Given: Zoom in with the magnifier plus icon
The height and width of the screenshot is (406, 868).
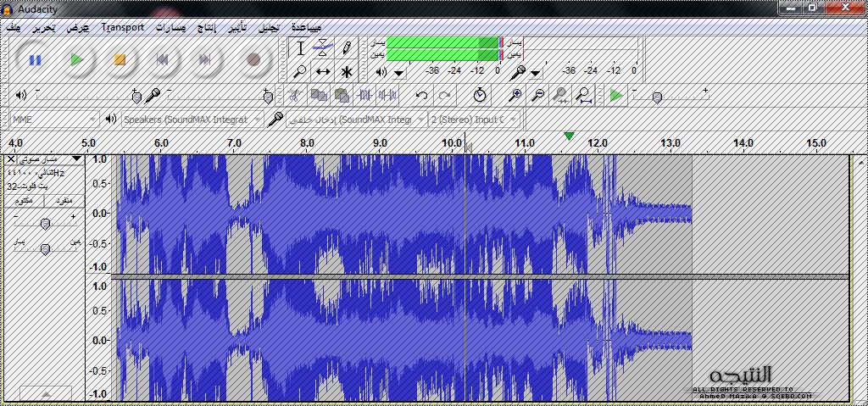Looking at the screenshot, I should 515,95.
